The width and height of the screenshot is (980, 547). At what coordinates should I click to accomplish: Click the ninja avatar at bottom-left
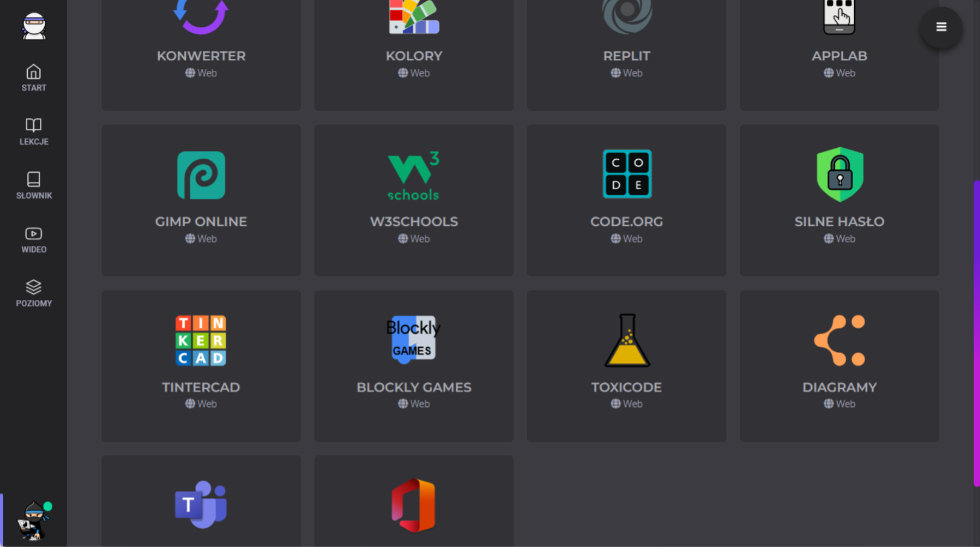(35, 520)
